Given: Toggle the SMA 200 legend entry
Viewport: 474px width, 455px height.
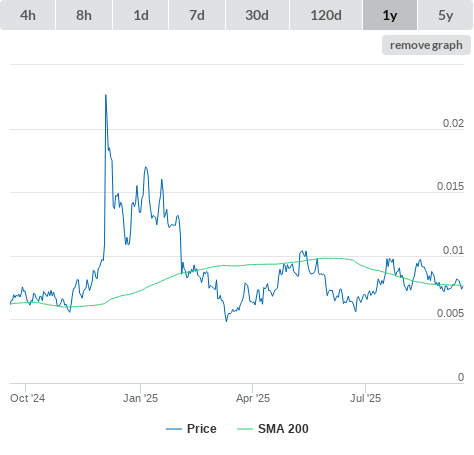Looking at the screenshot, I should pos(283,429).
